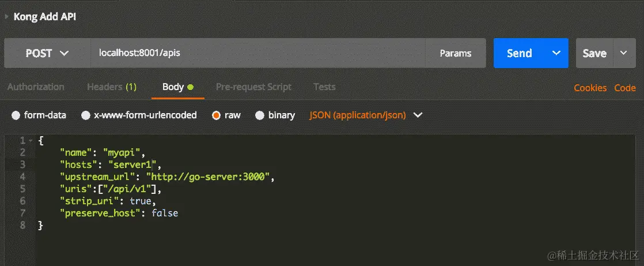644x266 pixels.
Task: Select the binary body type
Action: (x=260, y=115)
